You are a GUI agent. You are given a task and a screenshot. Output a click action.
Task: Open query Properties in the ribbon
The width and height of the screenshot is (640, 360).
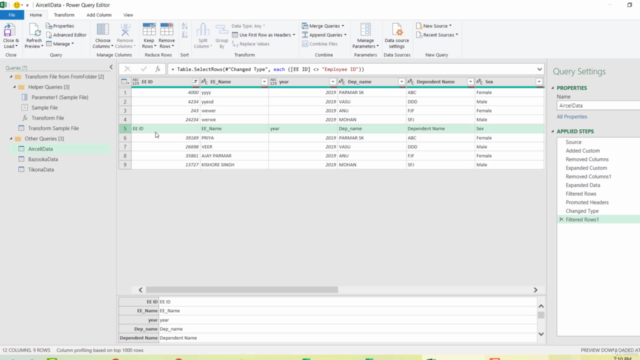(x=60, y=26)
